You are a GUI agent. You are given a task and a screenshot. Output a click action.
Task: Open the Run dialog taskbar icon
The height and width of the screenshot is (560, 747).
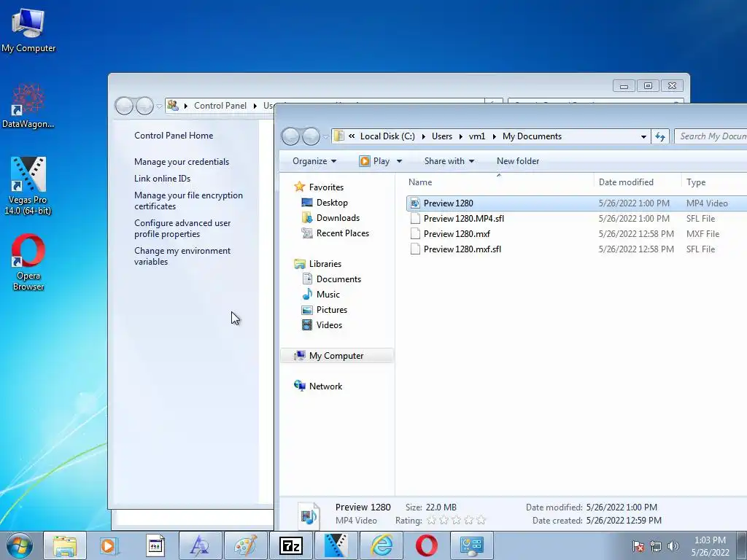click(155, 545)
